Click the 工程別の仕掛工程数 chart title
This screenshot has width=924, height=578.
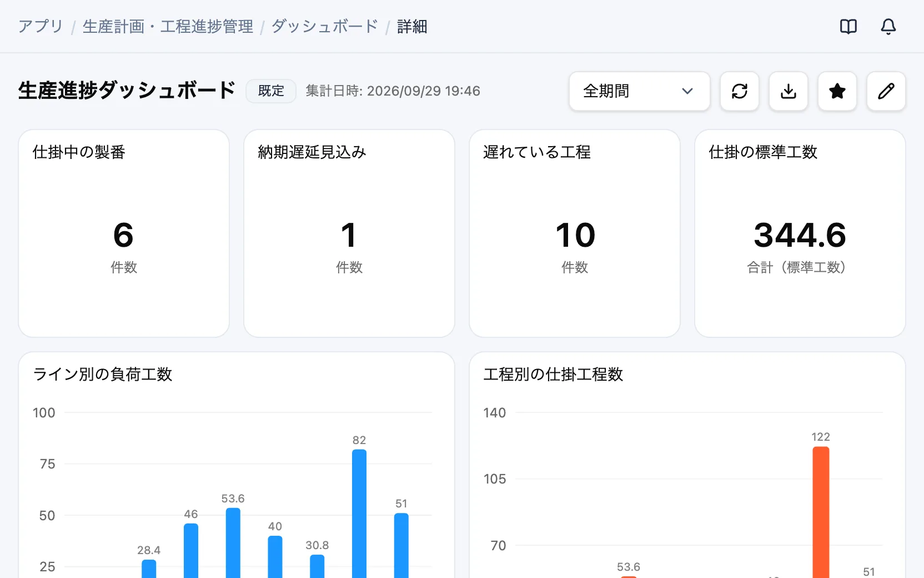[554, 374]
